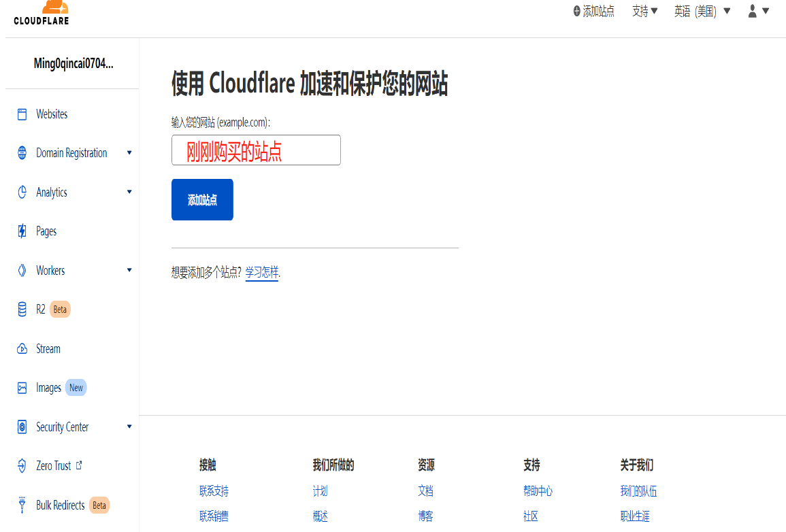Expand the Security Center submenu arrow

129,427
